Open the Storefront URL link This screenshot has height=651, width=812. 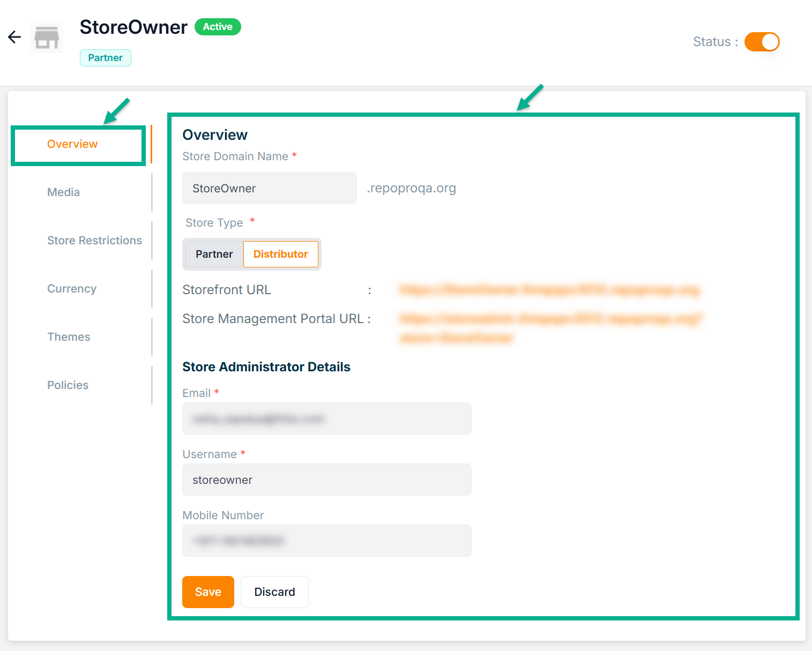(549, 290)
